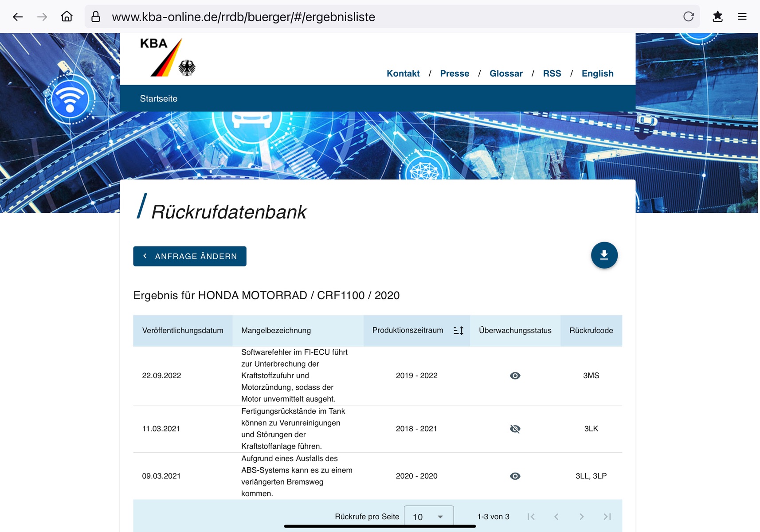
Task: Open the Rückrufe pro Seite dropdown
Action: 428,516
